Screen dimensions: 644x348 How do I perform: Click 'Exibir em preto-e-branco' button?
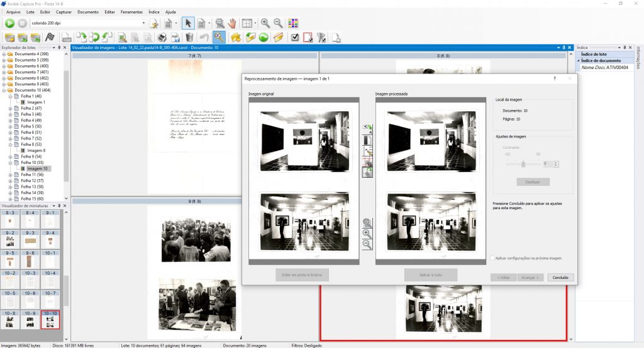302,275
